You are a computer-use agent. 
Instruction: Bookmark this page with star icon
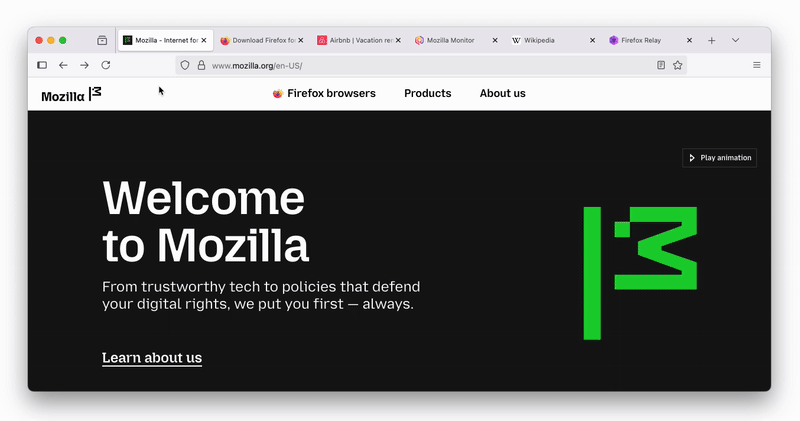(x=677, y=65)
